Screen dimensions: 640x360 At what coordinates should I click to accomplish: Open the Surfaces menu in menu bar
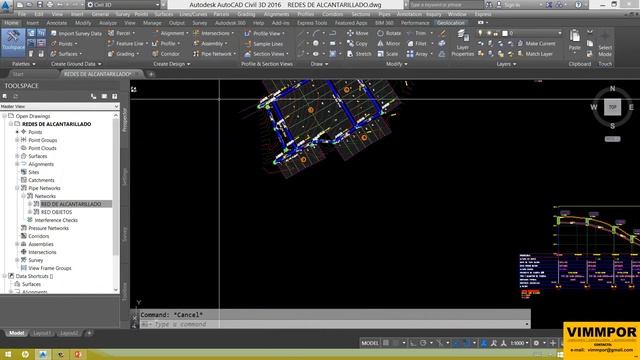pyautogui.click(x=163, y=14)
